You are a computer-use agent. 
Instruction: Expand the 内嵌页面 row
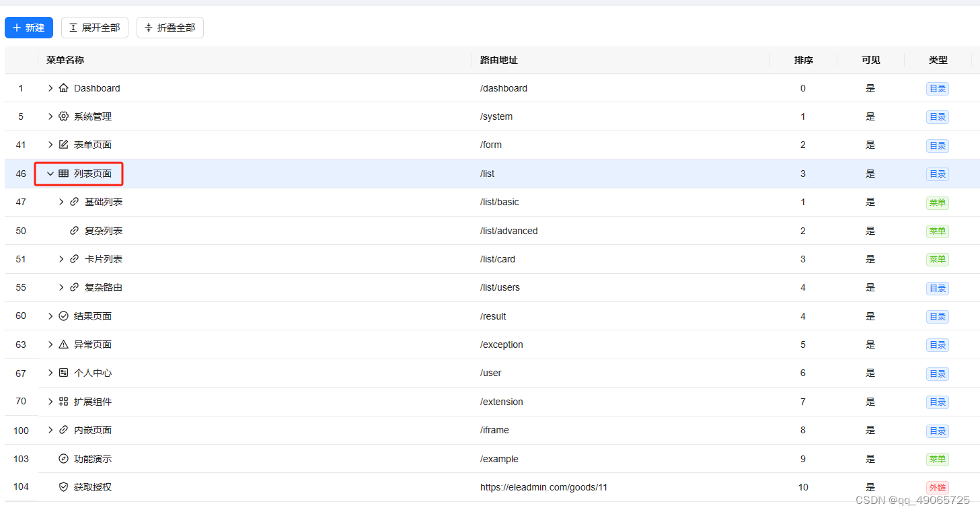50,430
